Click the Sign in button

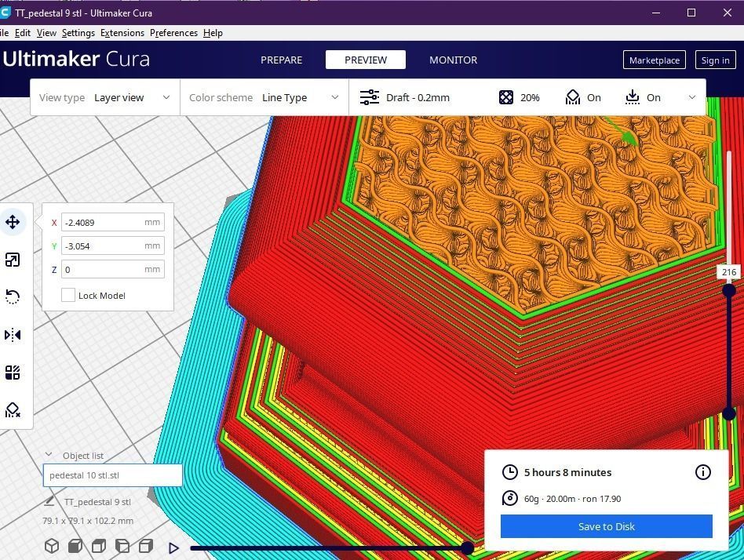(715, 60)
